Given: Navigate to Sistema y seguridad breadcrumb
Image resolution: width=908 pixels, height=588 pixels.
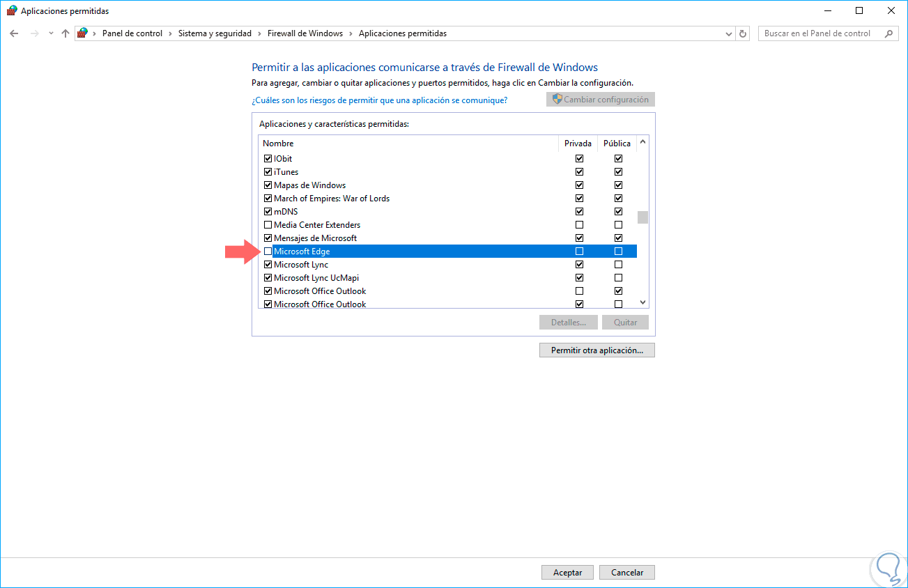Looking at the screenshot, I should 215,33.
